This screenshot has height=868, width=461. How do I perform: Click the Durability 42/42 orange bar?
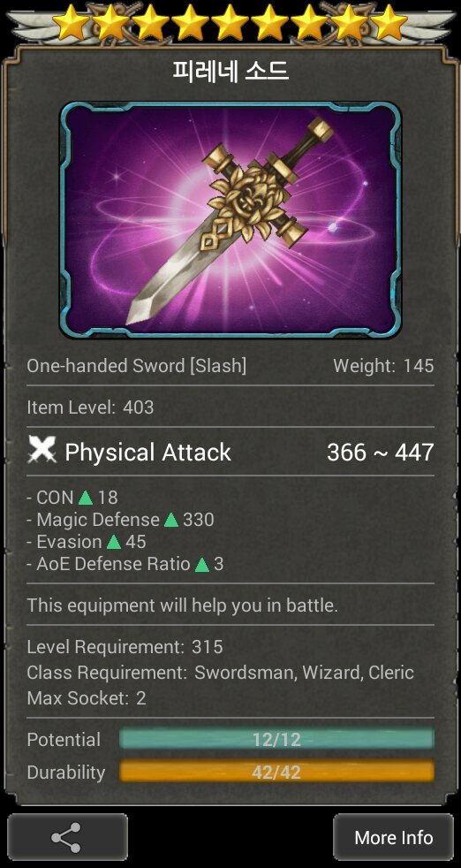point(276,772)
